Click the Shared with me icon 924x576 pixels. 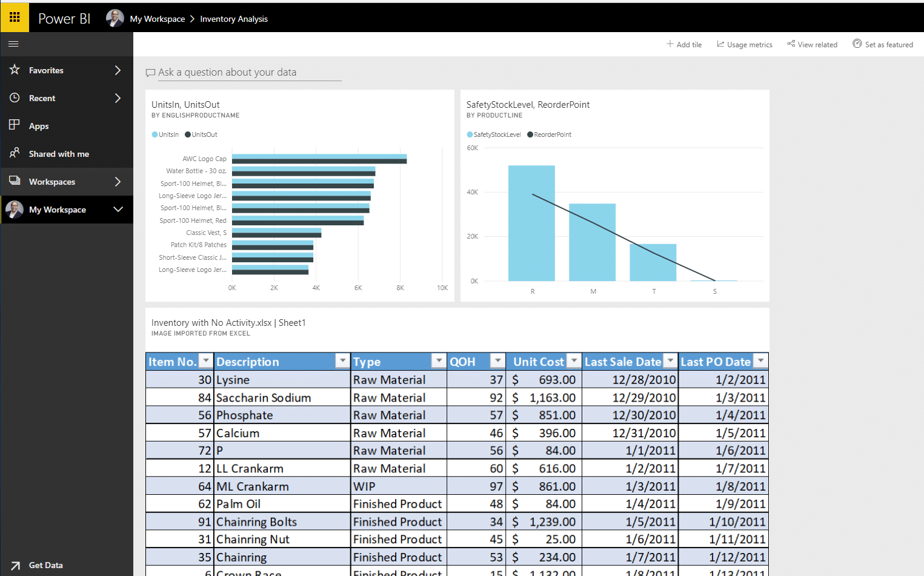tap(15, 153)
